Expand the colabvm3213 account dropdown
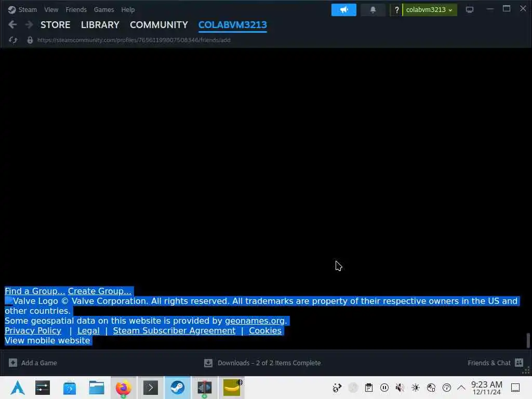The height and width of the screenshot is (399, 532). pos(430,10)
